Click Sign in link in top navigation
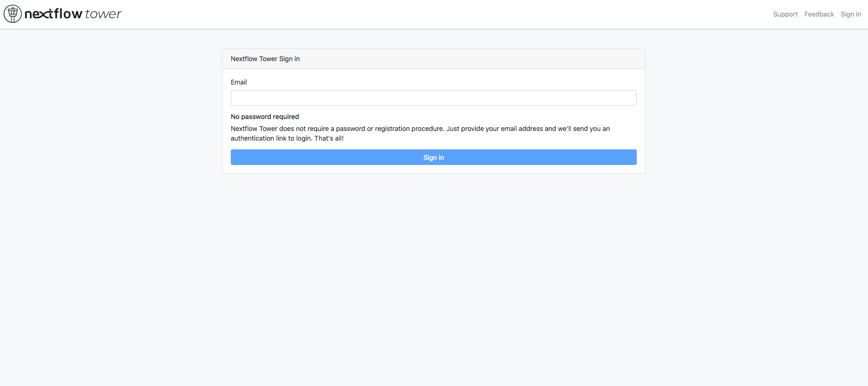 click(851, 14)
